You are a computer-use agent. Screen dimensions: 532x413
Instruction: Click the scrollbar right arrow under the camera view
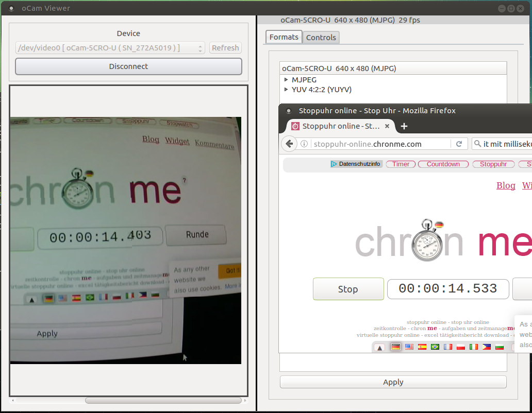click(x=245, y=401)
